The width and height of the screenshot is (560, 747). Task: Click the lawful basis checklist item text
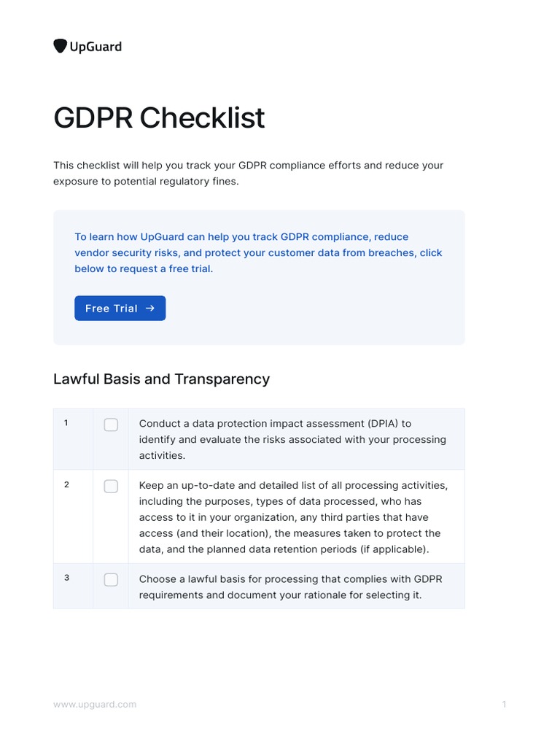tap(290, 587)
